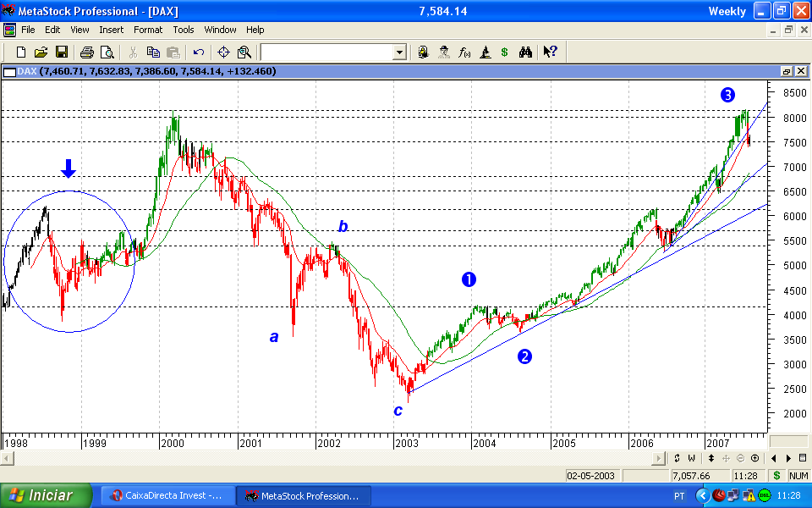This screenshot has width=812, height=508.
Task: Click the NUM indicator in status bar
Action: (798, 476)
